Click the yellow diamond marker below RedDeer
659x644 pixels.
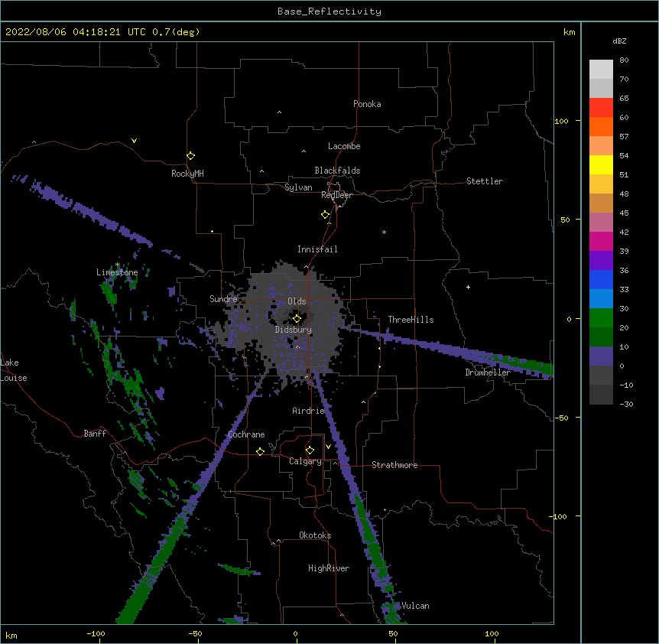tap(326, 215)
